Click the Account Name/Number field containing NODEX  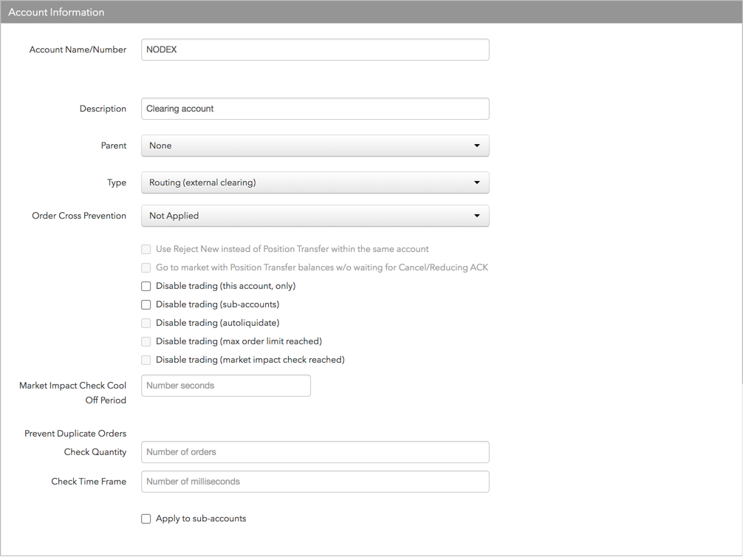click(x=315, y=49)
